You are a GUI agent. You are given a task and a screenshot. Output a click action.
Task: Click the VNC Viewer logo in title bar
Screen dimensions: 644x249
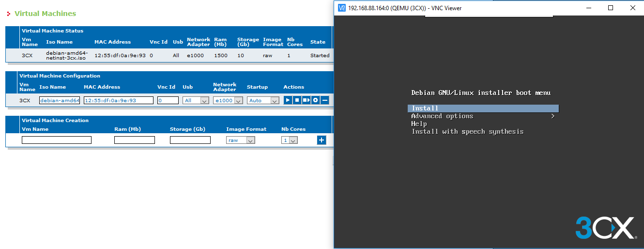[342, 8]
